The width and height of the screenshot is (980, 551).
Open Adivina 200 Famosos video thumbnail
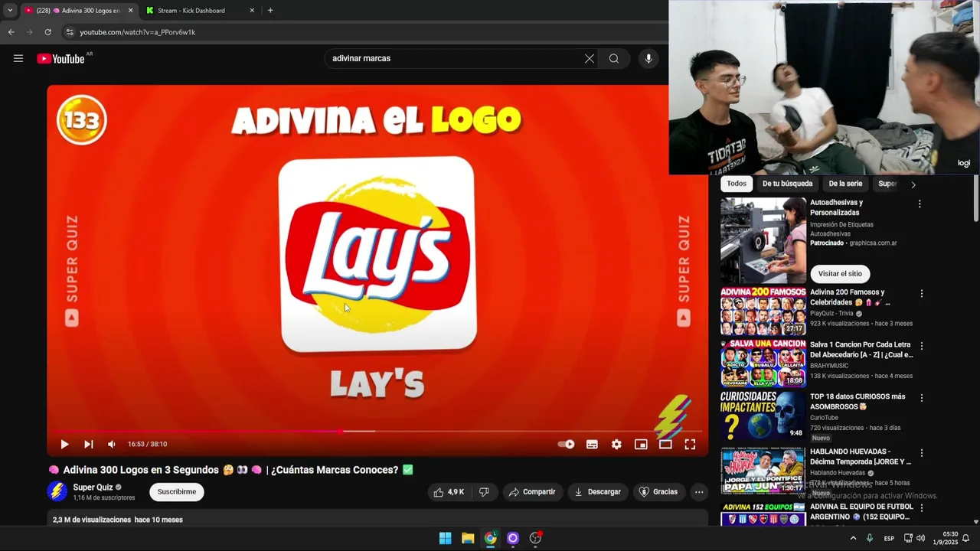(763, 311)
